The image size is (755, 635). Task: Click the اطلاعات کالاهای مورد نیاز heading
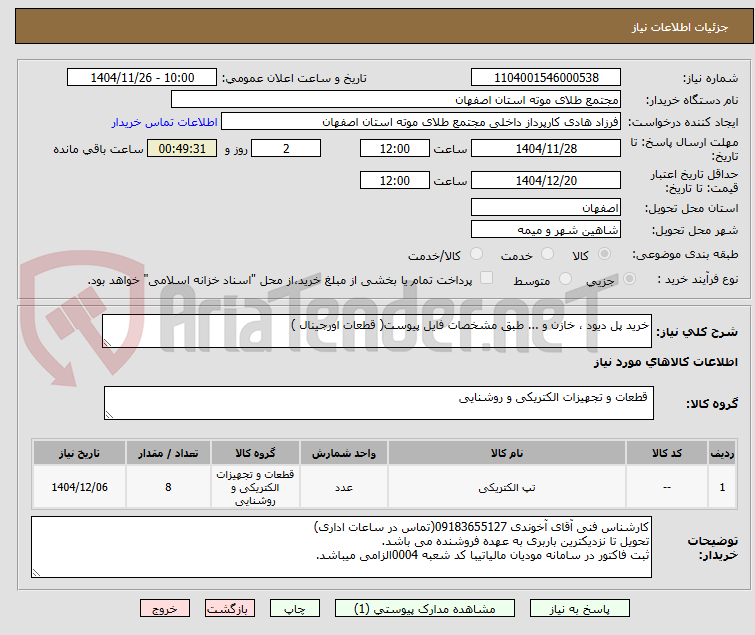point(665,362)
